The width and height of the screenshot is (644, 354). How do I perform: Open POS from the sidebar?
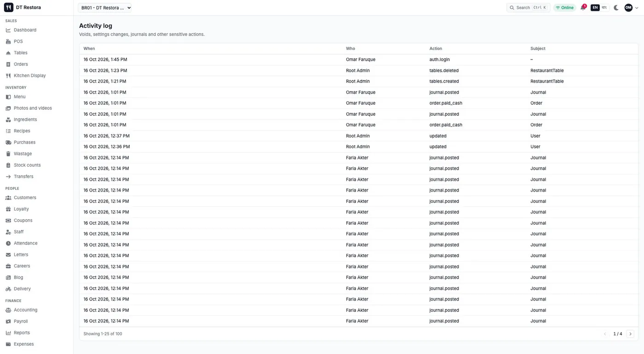18,41
